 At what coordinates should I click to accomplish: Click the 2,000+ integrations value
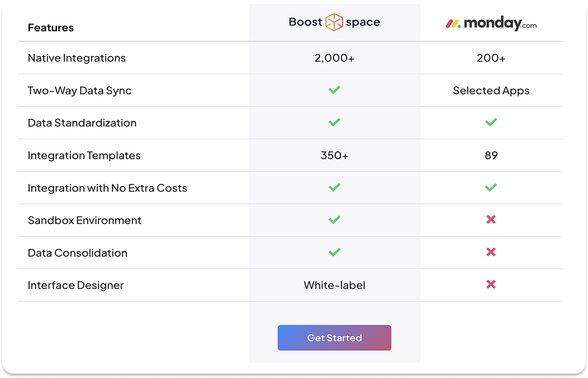(334, 58)
